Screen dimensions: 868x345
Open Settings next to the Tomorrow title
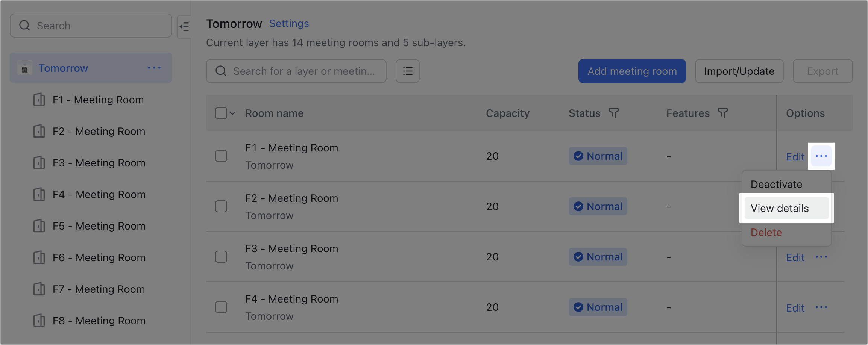[x=289, y=23]
